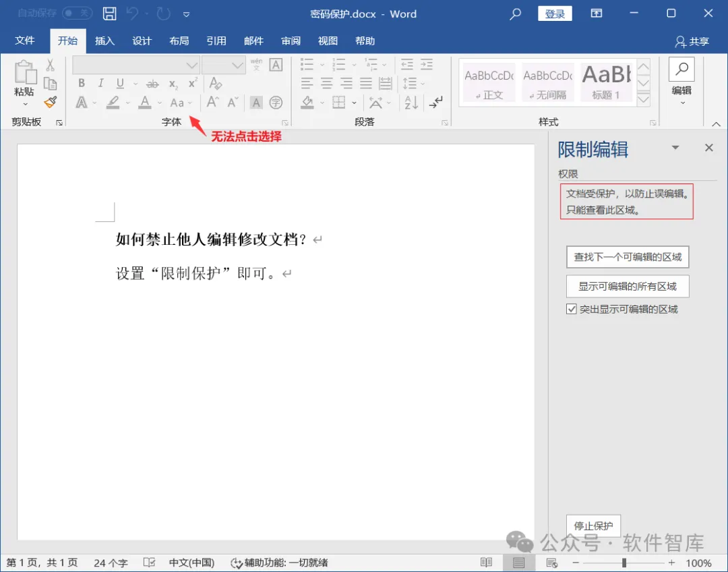This screenshot has height=572, width=728.
Task: Click the Grow Font icon
Action: [212, 102]
